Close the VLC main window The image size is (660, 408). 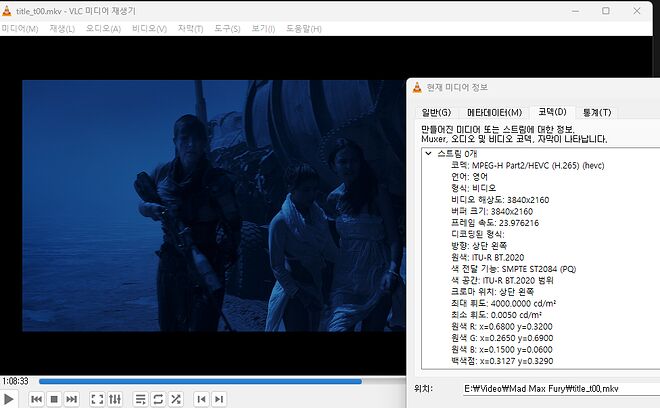pyautogui.click(x=637, y=11)
